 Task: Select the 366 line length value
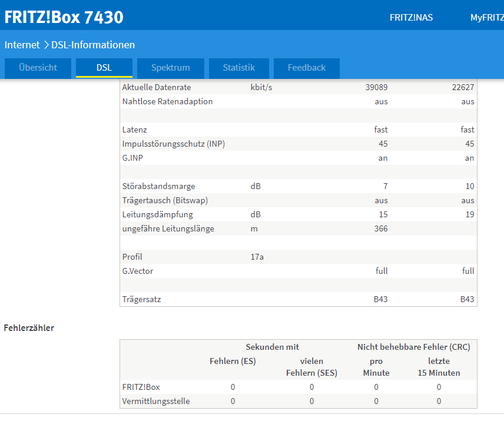pyautogui.click(x=380, y=228)
